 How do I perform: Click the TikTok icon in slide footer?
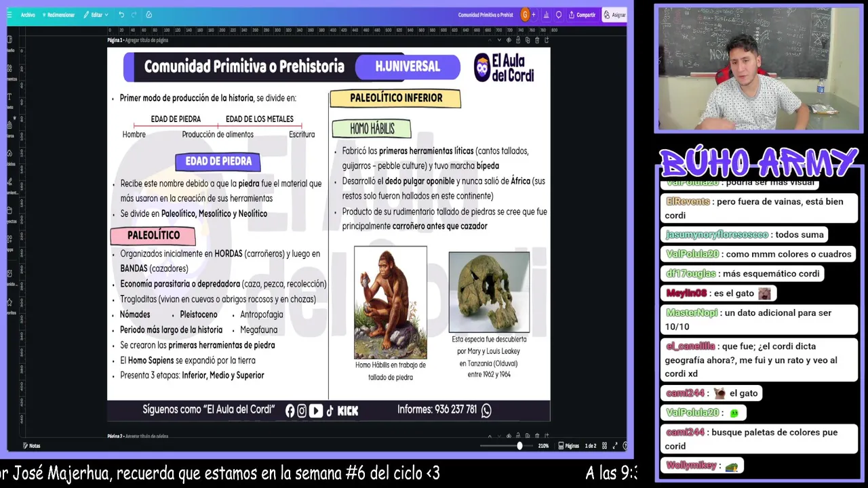(x=330, y=410)
